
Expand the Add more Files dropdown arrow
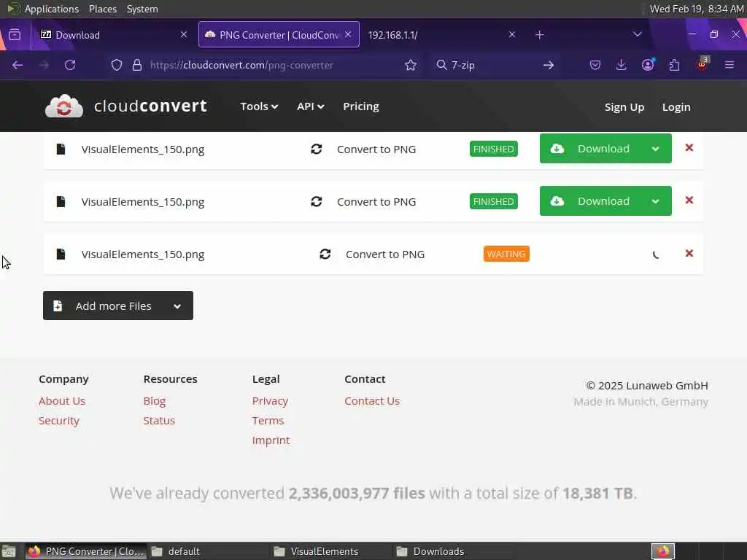point(177,306)
